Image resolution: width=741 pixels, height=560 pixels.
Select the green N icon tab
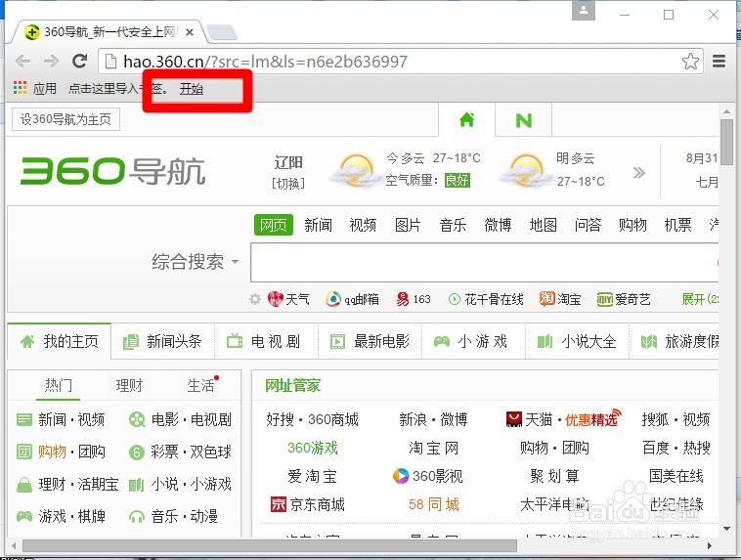[x=524, y=120]
